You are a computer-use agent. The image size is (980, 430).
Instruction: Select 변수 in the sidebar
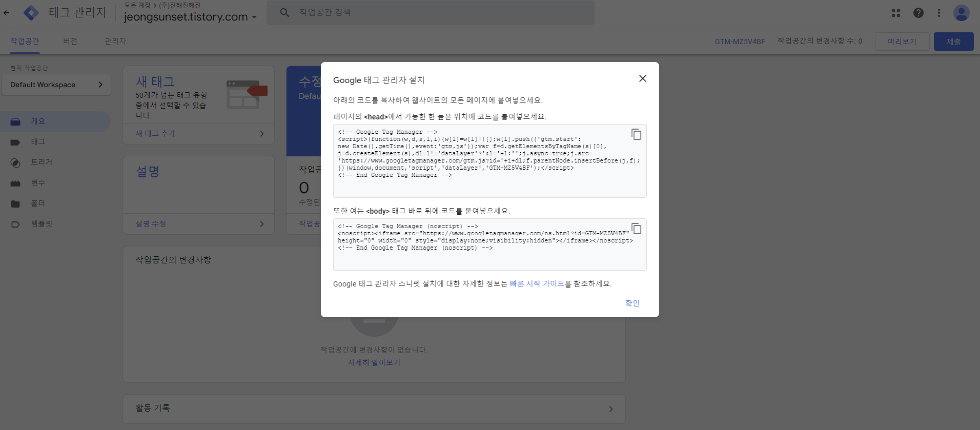(55, 183)
